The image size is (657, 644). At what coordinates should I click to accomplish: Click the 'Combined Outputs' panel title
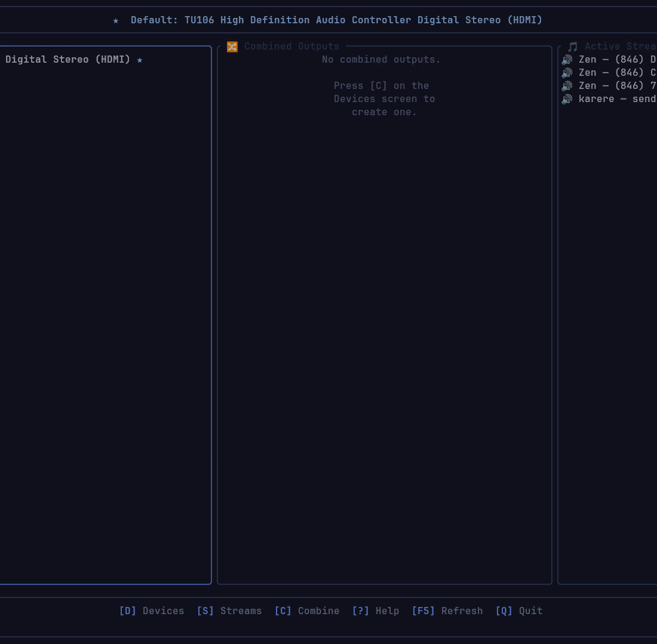click(x=291, y=47)
